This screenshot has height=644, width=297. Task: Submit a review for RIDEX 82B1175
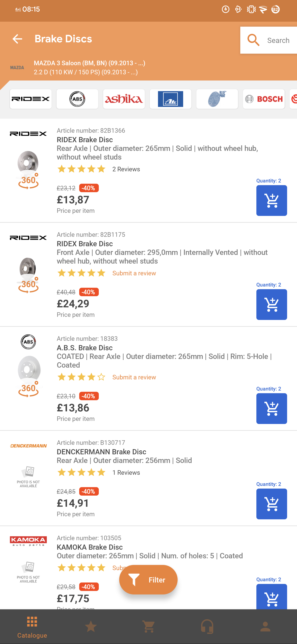coord(134,273)
